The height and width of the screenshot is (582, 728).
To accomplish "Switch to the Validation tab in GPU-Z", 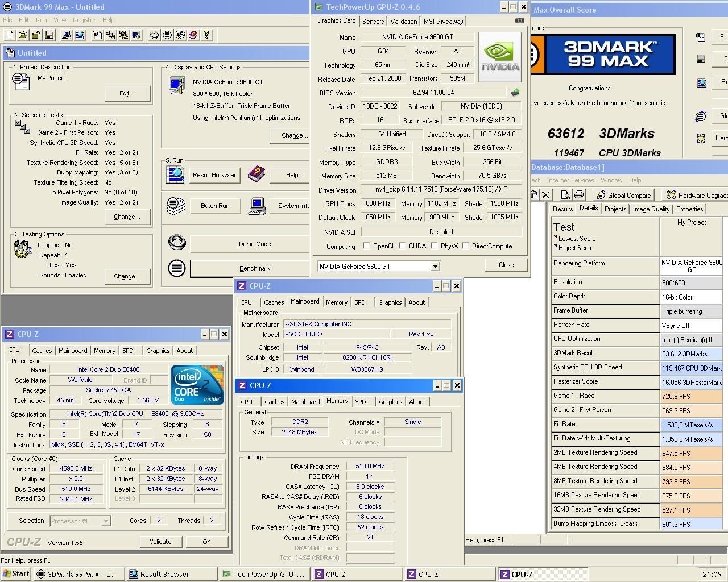I will click(404, 22).
